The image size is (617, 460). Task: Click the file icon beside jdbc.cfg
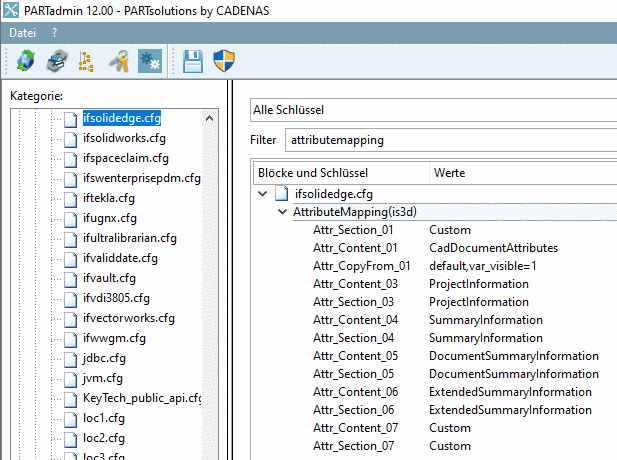[x=70, y=358]
